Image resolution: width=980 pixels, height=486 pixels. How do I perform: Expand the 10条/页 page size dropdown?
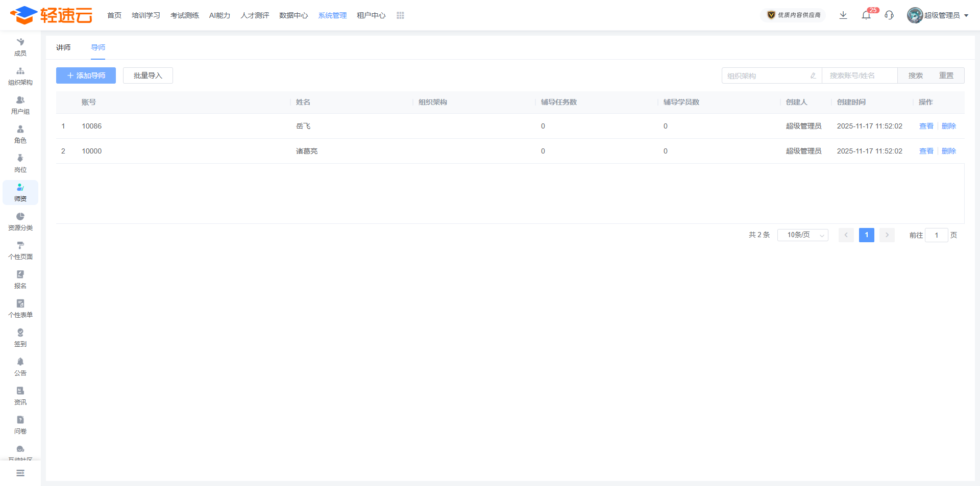click(802, 235)
